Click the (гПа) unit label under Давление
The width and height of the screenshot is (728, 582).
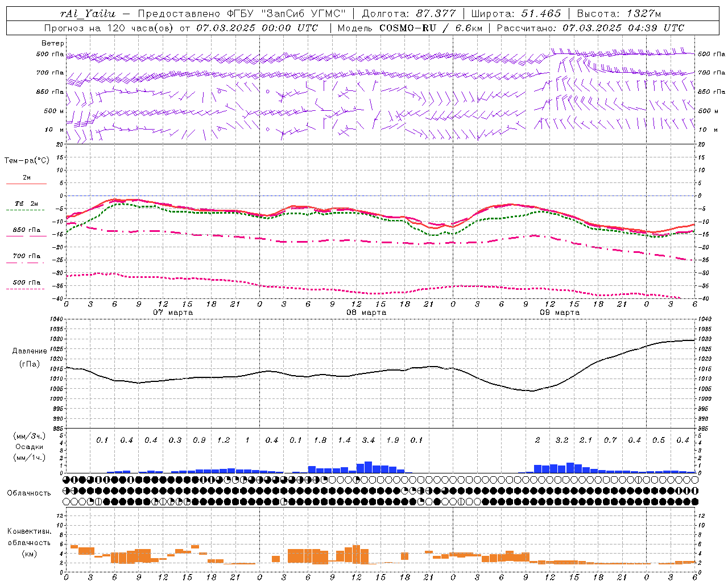30,364
